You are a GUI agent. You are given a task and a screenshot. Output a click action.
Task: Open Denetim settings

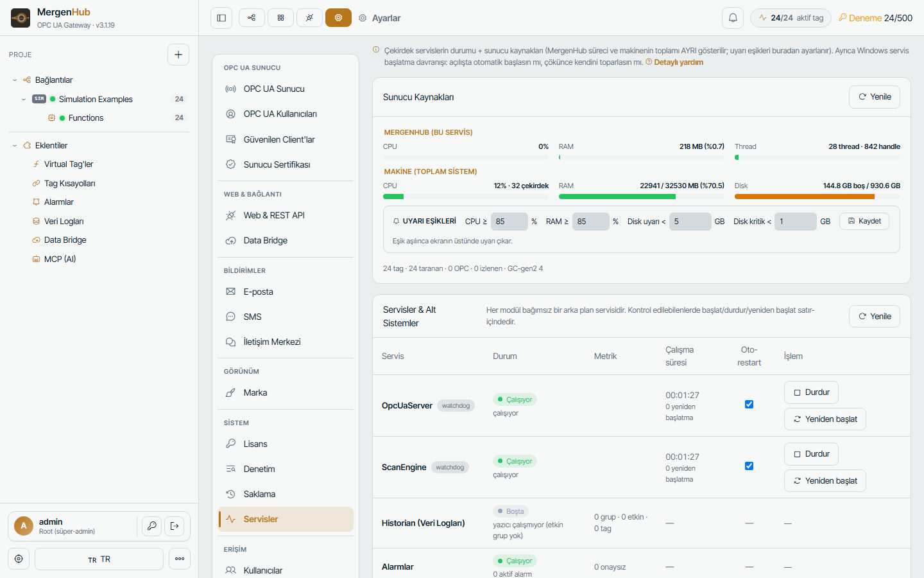pyautogui.click(x=286, y=469)
